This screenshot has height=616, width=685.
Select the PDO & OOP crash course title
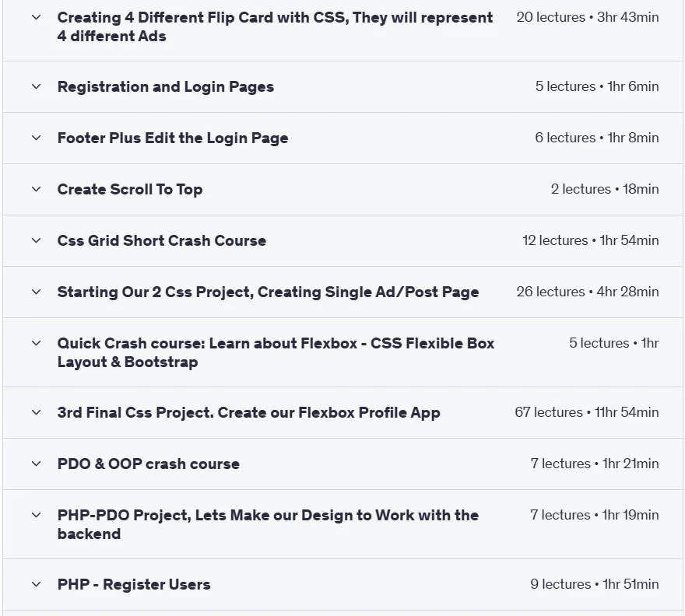pos(149,464)
